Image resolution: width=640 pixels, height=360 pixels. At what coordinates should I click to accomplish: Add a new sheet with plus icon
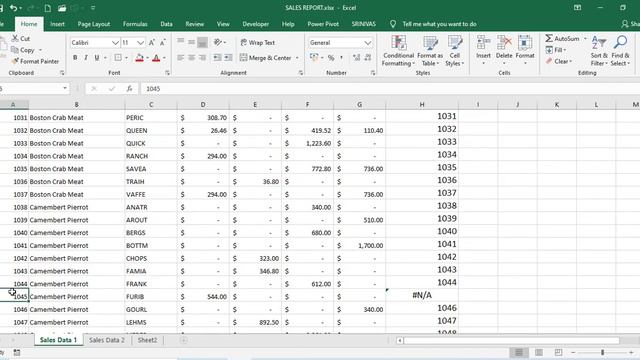point(184,340)
